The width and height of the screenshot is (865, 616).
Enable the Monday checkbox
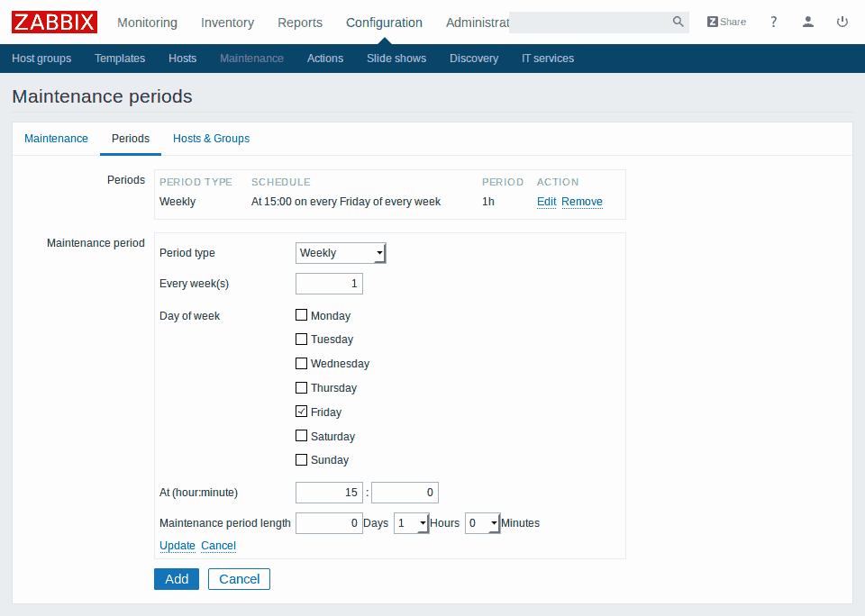(302, 315)
